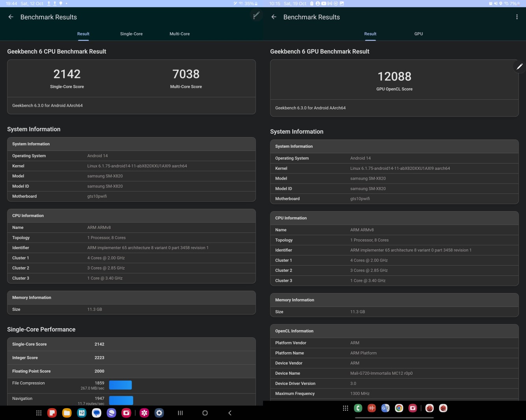Open Calendar app in left taskbar
The width and height of the screenshot is (526, 420).
[82, 413]
